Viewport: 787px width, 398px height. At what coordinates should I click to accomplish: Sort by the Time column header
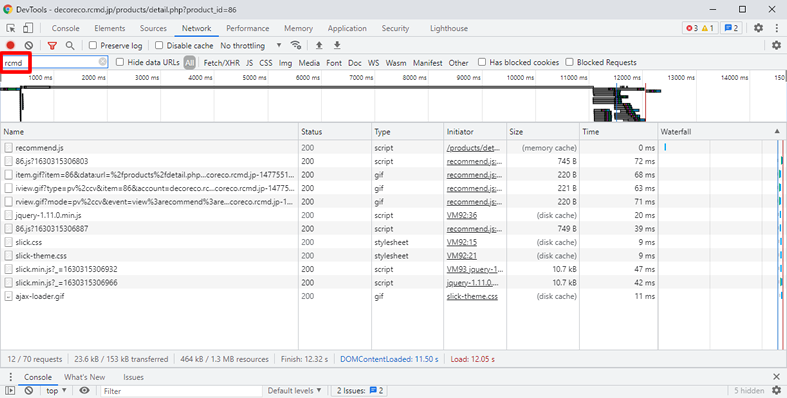618,131
